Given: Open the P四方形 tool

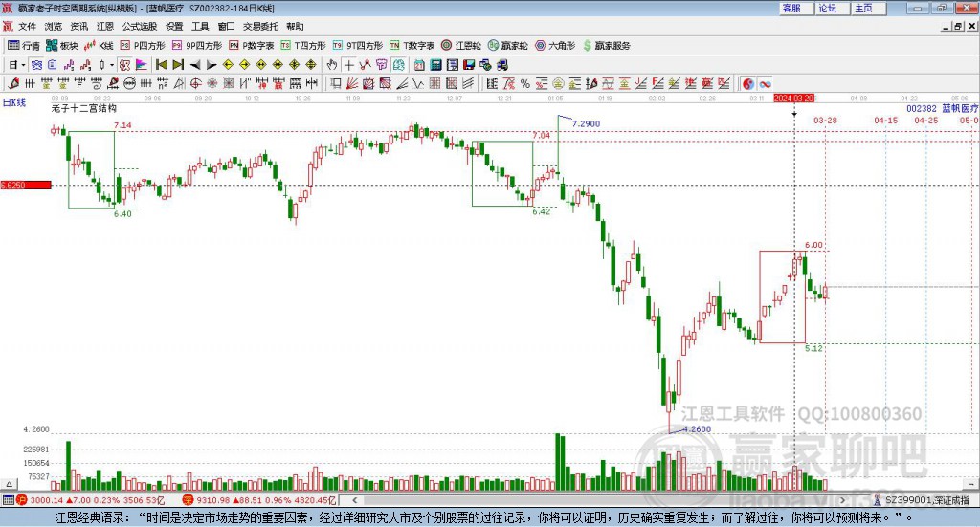Looking at the screenshot, I should tap(143, 46).
